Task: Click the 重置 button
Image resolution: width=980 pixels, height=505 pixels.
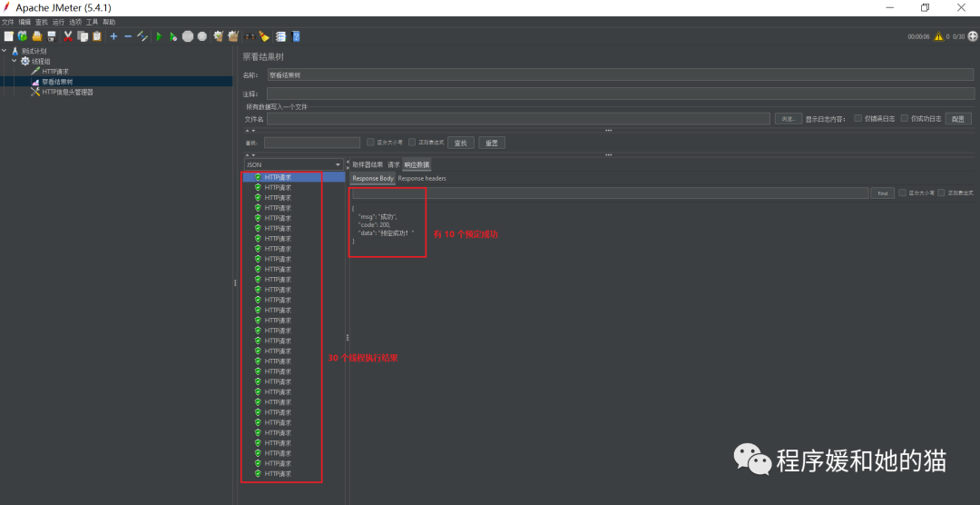Action: point(492,143)
